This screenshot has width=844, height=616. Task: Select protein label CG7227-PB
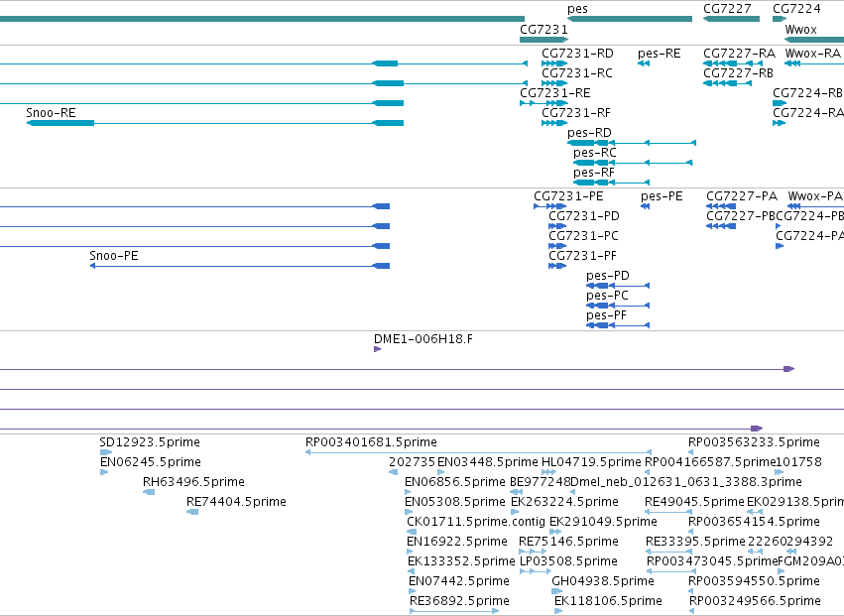pos(741,216)
